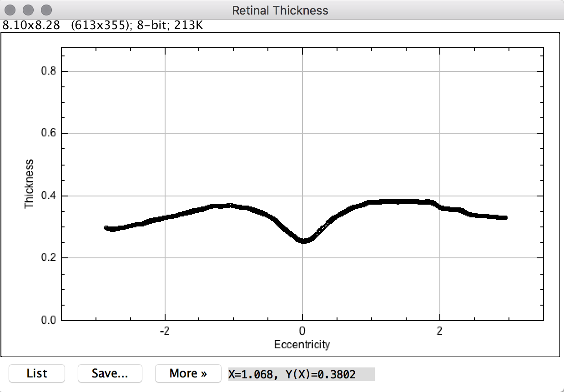Image resolution: width=564 pixels, height=392 pixels.
Task: Click the List button
Action: (37, 373)
